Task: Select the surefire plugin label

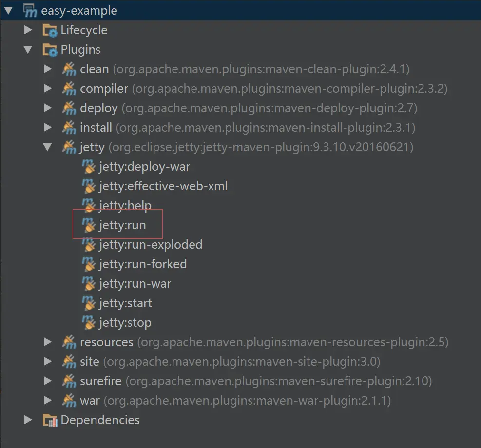Action: pos(101,381)
